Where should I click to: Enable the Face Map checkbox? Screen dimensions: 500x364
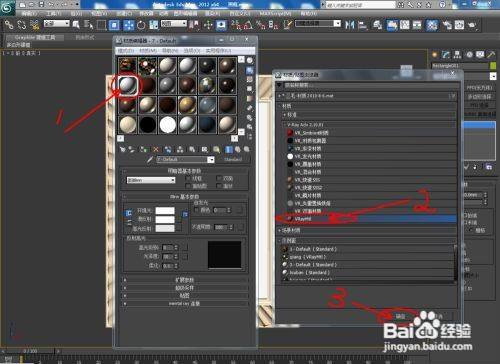(187, 186)
